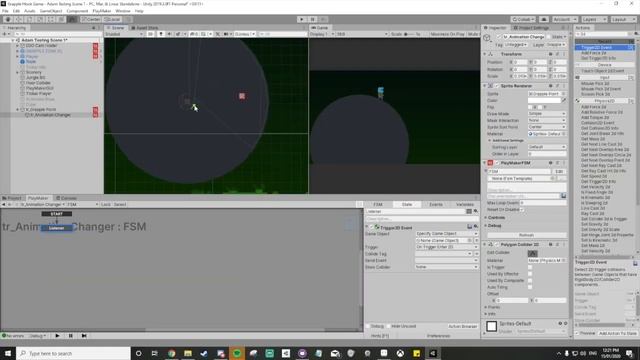Open the Sprite Sort Point dropdown
Viewport: 640px width, 360px height.
pyautogui.click(x=547, y=127)
